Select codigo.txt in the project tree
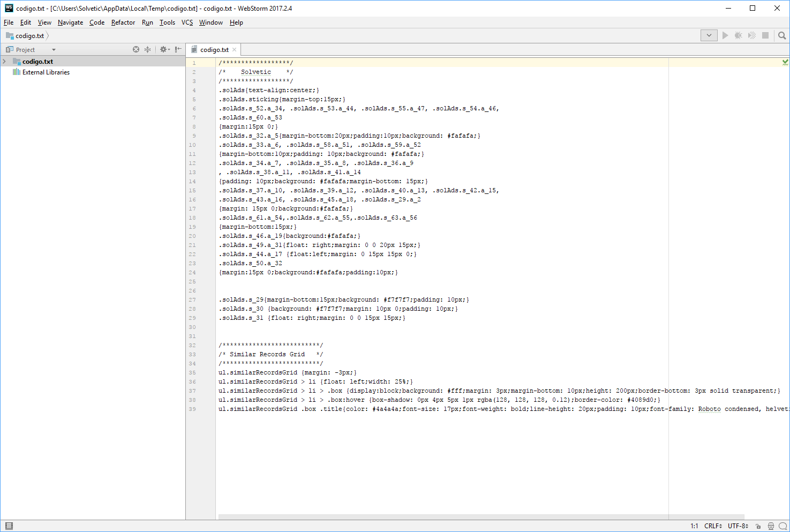Screen dimensions: 790x532 pyautogui.click(x=93, y=61)
